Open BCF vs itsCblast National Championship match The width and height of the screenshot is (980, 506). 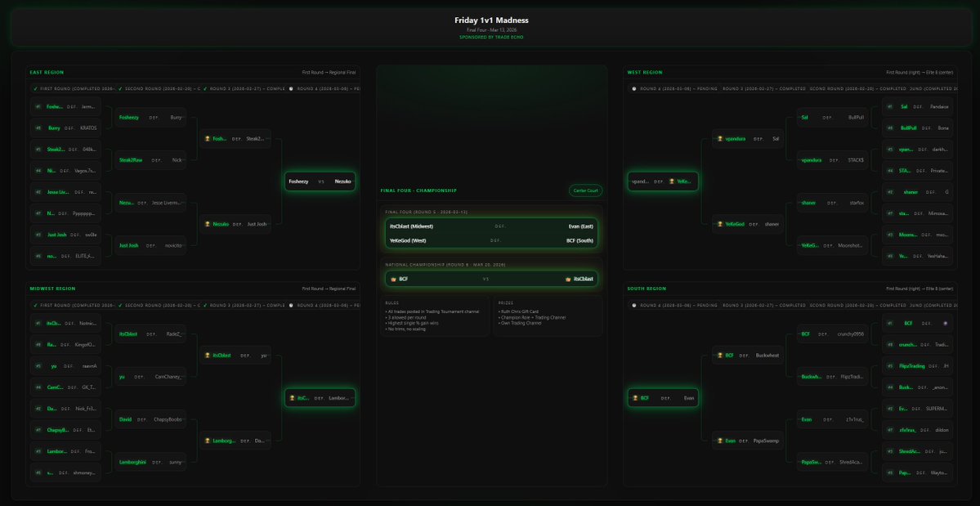[x=491, y=280]
